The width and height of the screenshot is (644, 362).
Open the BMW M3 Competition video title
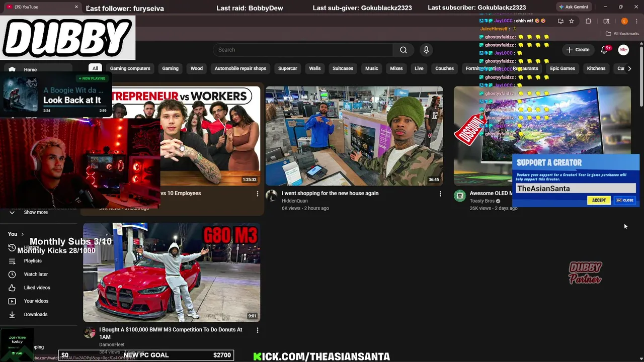point(171,333)
